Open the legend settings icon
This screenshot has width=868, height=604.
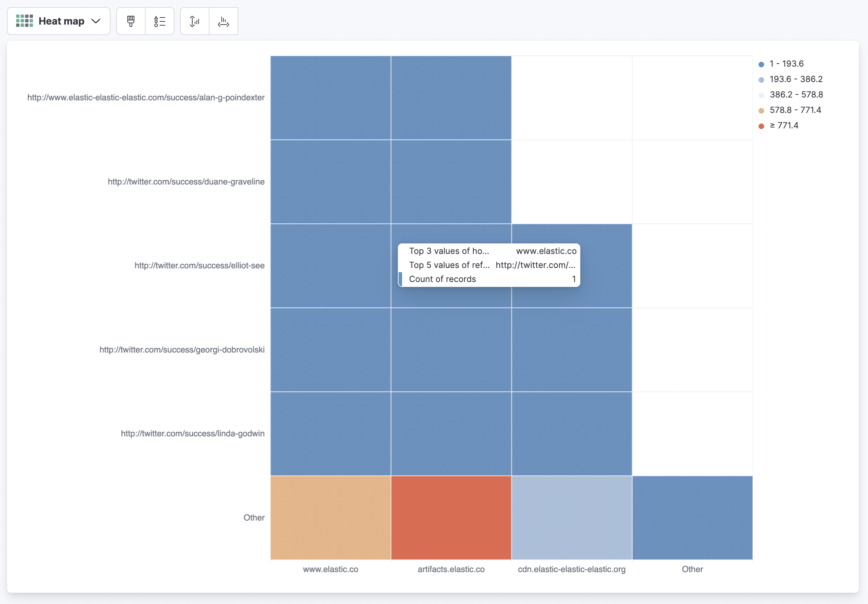pos(160,21)
